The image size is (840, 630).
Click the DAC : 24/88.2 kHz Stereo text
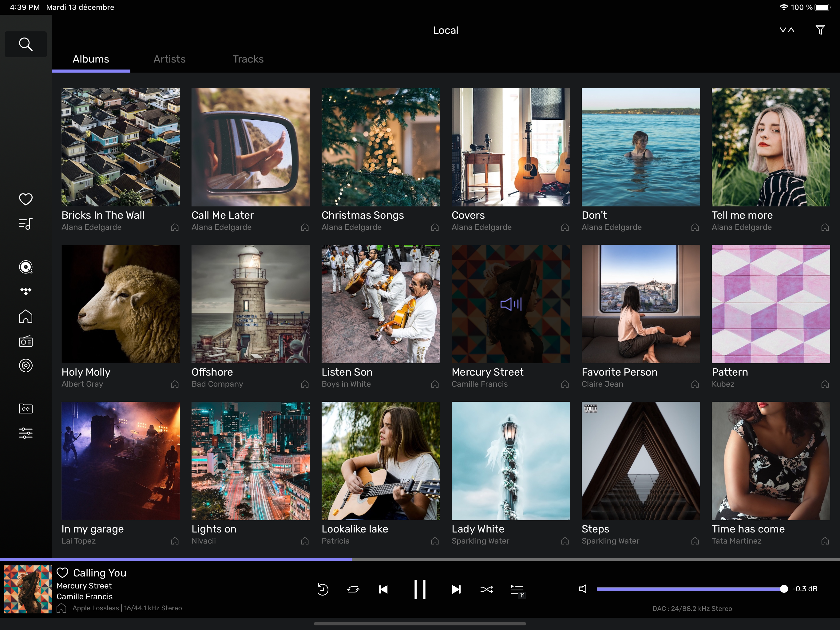(692, 608)
